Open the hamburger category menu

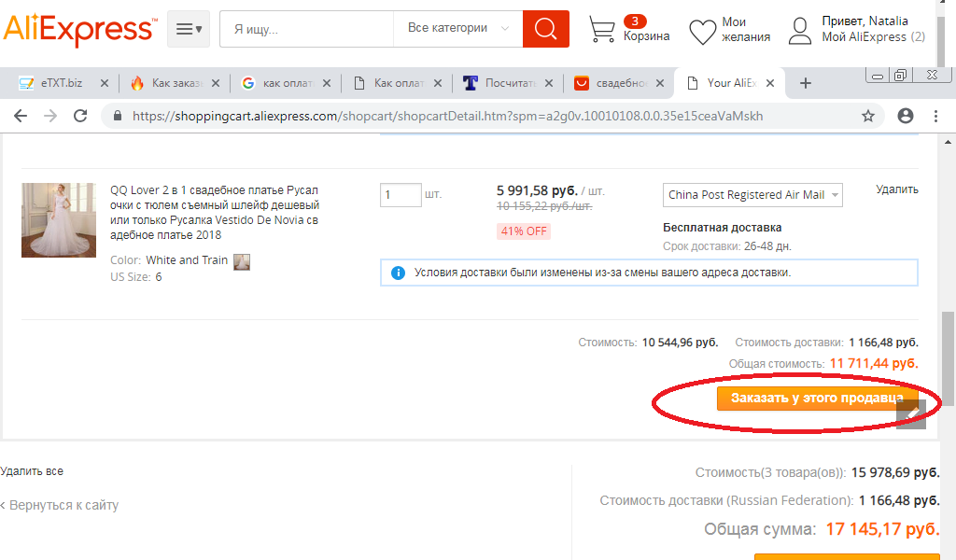189,29
